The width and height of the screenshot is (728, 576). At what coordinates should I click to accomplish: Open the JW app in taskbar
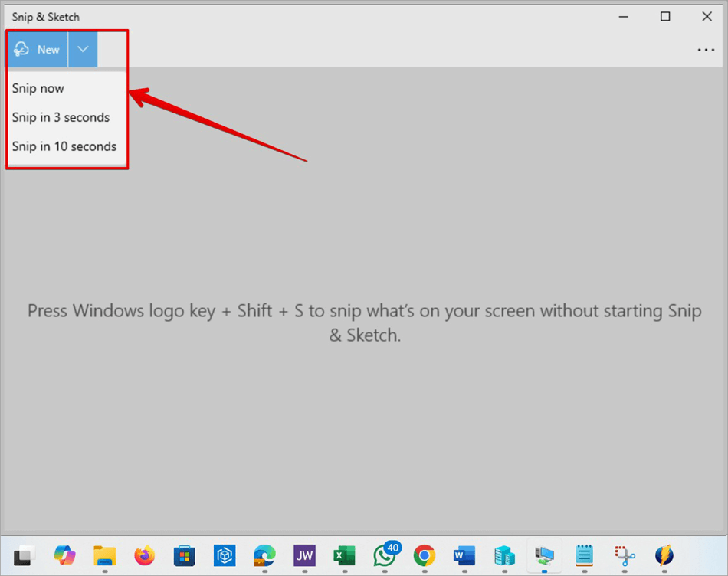(x=304, y=555)
